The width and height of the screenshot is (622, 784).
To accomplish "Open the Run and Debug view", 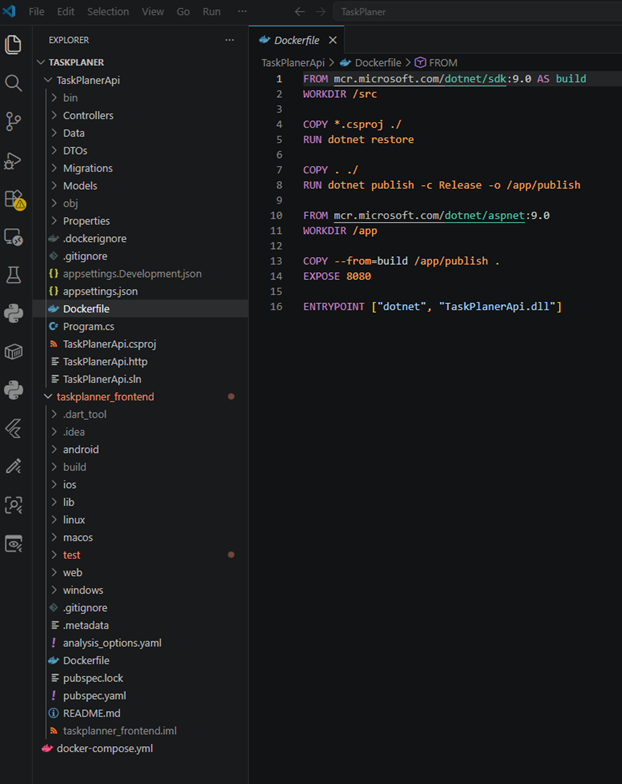I will click(x=14, y=160).
